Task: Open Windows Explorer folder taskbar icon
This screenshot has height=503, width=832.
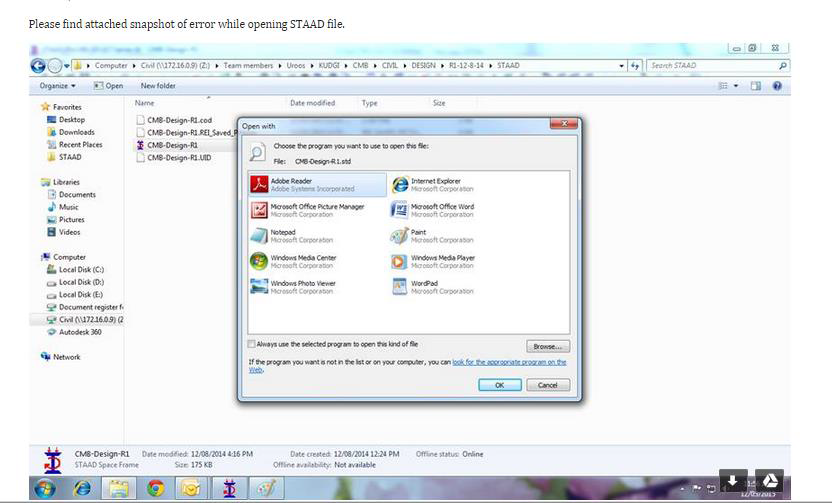Action: tap(118, 488)
